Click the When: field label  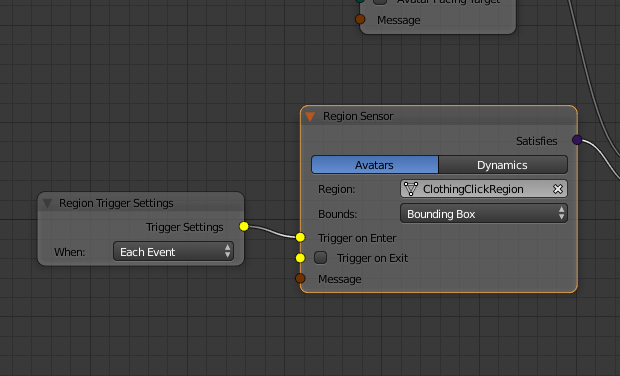(70, 252)
